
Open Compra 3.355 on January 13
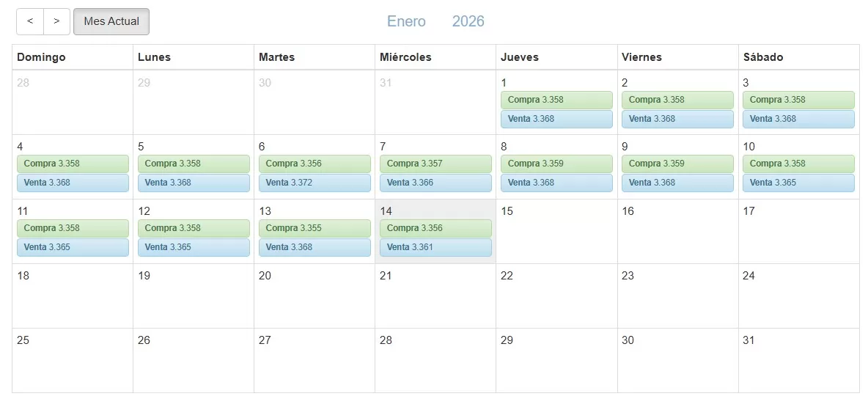coord(315,228)
